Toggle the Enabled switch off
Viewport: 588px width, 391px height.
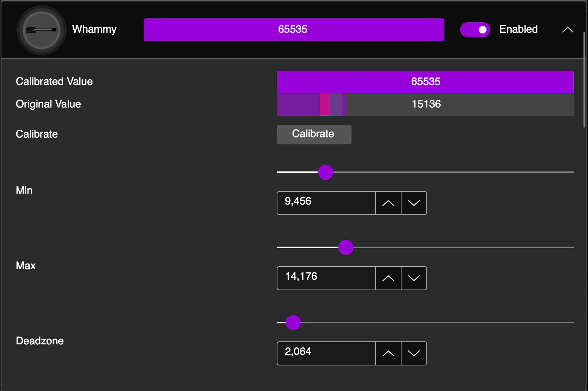coord(475,30)
